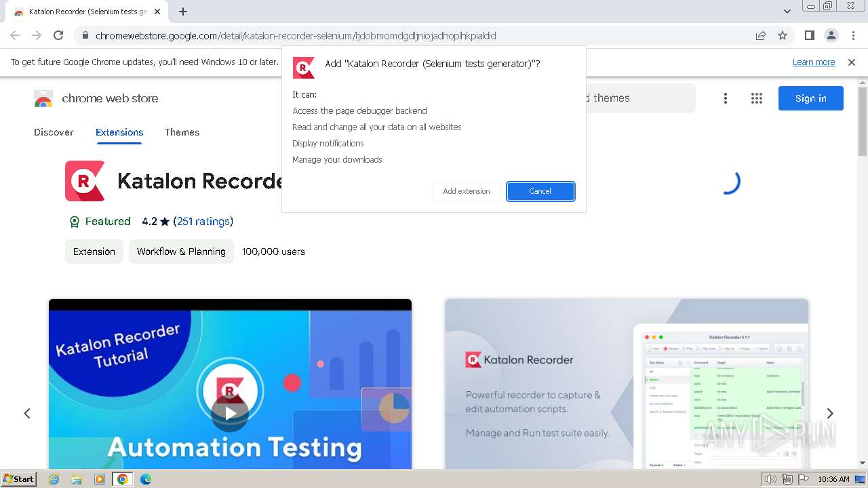Click the browser Back arrow
The height and width of the screenshot is (488, 868).
pyautogui.click(x=15, y=35)
